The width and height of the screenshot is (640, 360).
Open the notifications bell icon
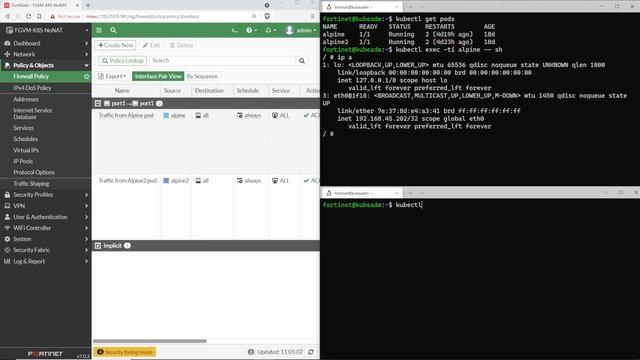coord(271,30)
